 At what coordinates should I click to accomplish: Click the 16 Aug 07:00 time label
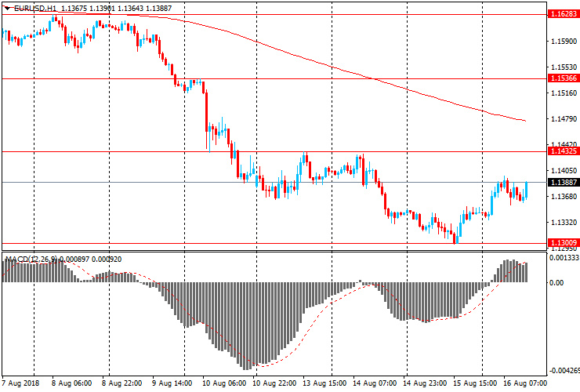pos(525,383)
